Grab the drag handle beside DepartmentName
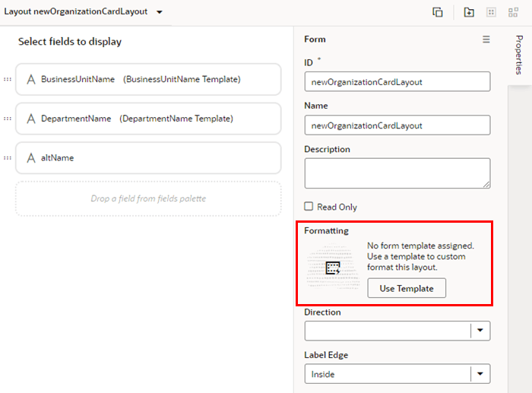Viewport: 532px width, 393px height. (x=8, y=119)
